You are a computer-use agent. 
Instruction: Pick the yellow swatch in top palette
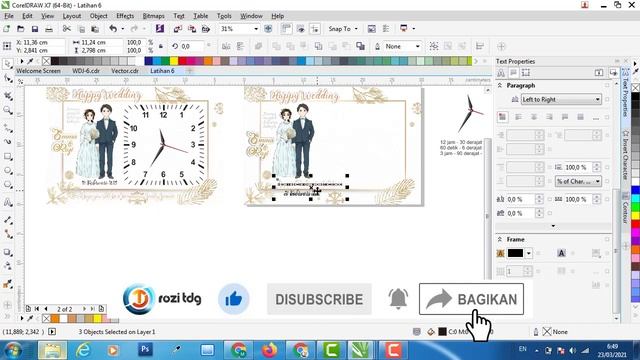[174, 61]
